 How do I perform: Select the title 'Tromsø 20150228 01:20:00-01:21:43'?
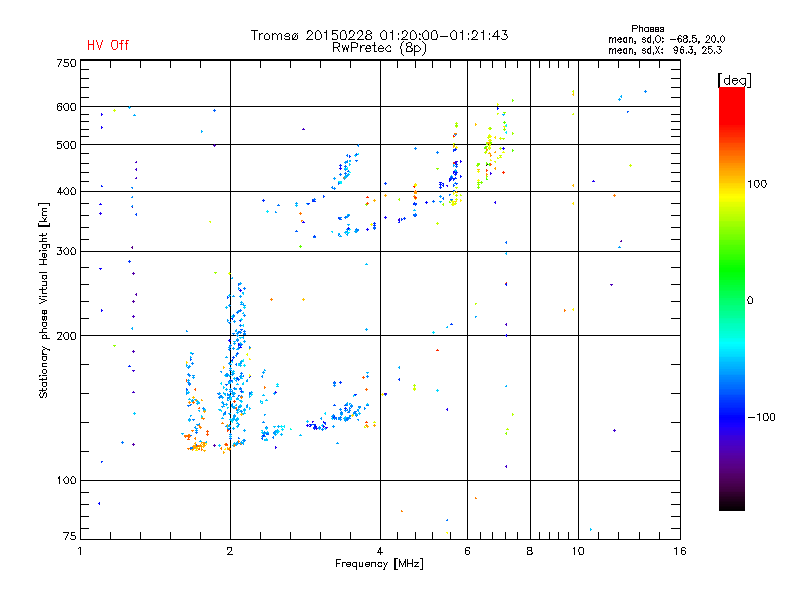pyautogui.click(x=379, y=35)
